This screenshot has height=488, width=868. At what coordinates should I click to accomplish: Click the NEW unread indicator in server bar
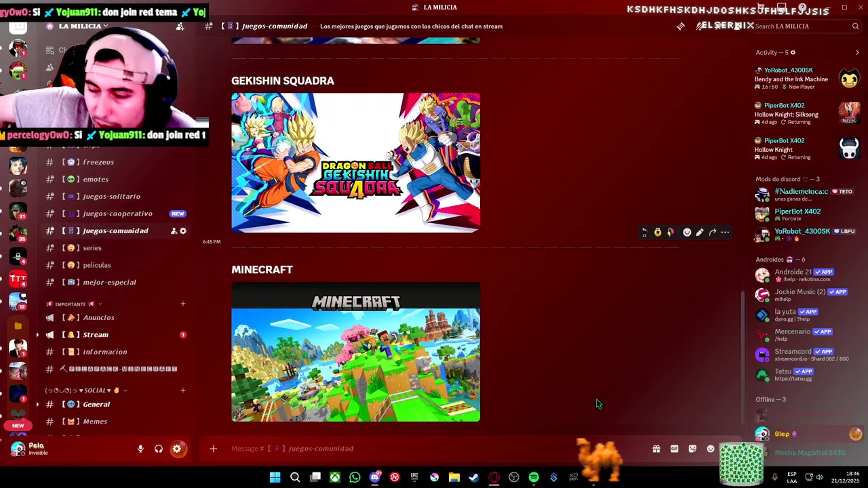pos(18,426)
